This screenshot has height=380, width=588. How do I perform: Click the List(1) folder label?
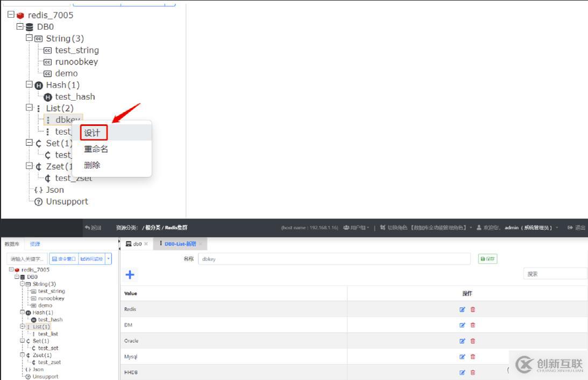(41, 327)
